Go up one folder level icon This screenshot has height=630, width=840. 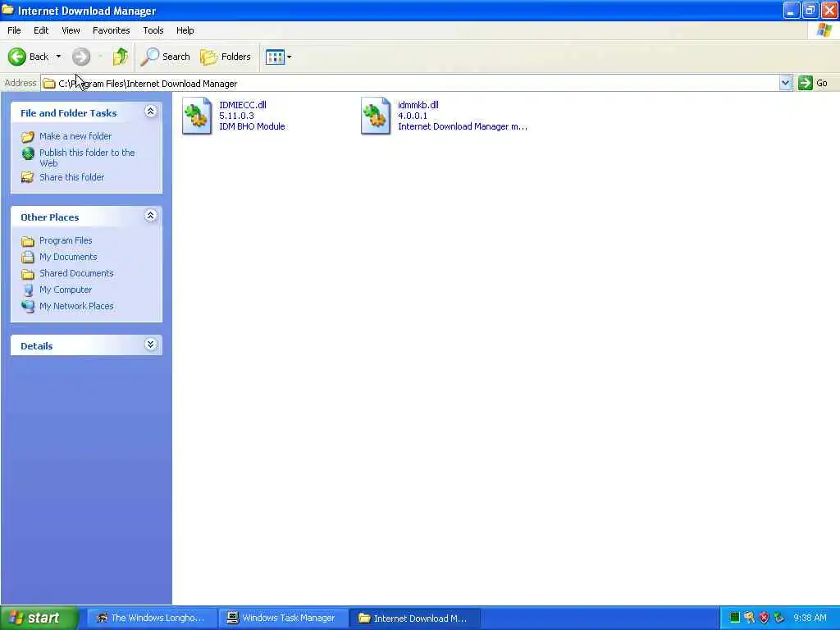click(x=121, y=57)
